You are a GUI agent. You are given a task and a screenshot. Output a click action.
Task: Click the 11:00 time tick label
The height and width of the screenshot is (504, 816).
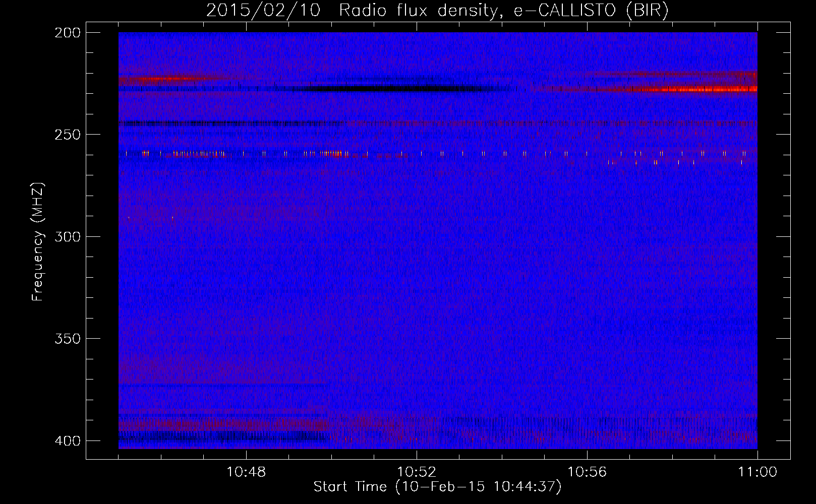[757, 472]
